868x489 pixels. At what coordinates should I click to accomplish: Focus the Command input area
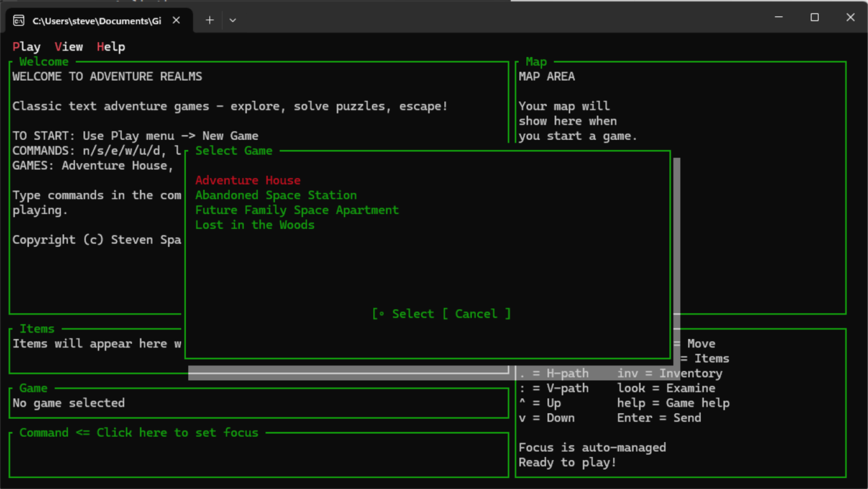258,455
